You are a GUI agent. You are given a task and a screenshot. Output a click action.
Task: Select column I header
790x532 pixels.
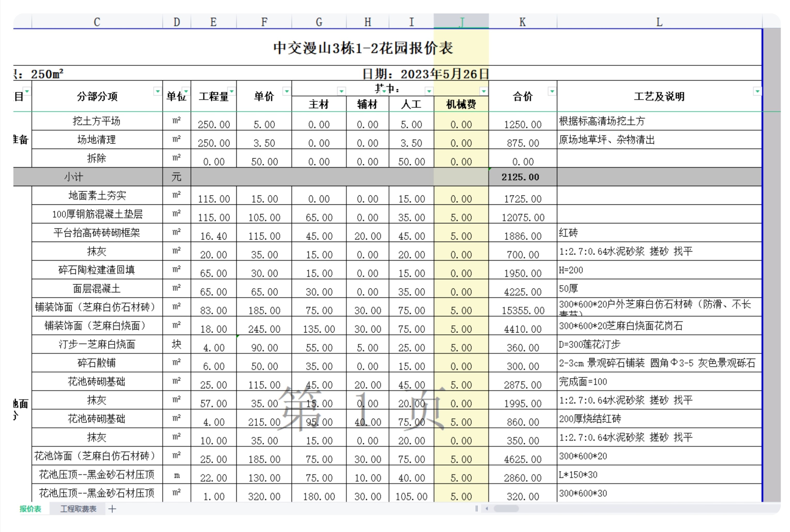(x=411, y=22)
